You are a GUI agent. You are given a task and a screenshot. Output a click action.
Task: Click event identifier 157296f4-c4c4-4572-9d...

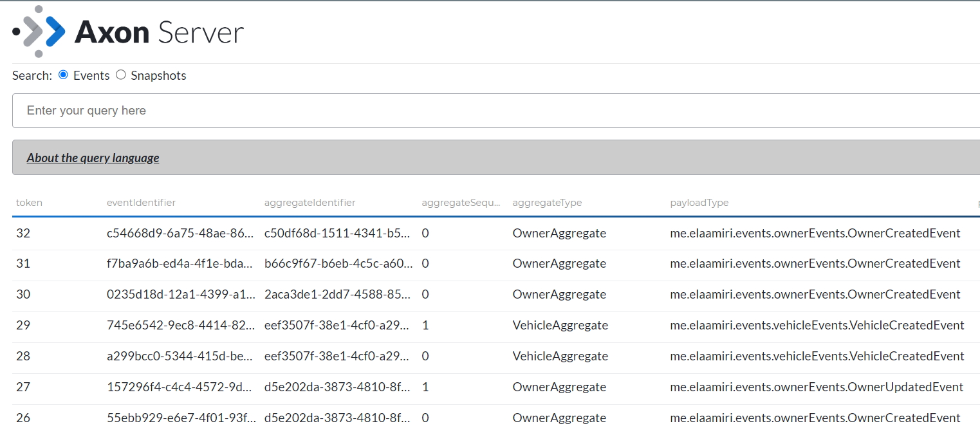tap(180, 387)
